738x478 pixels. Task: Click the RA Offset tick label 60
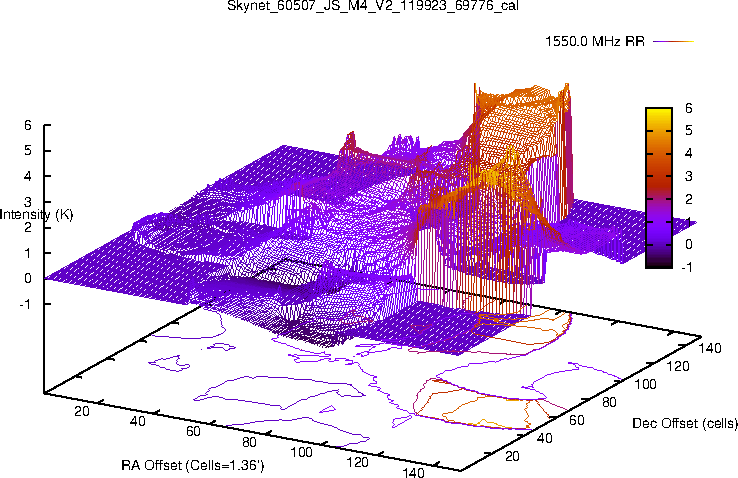point(193,431)
